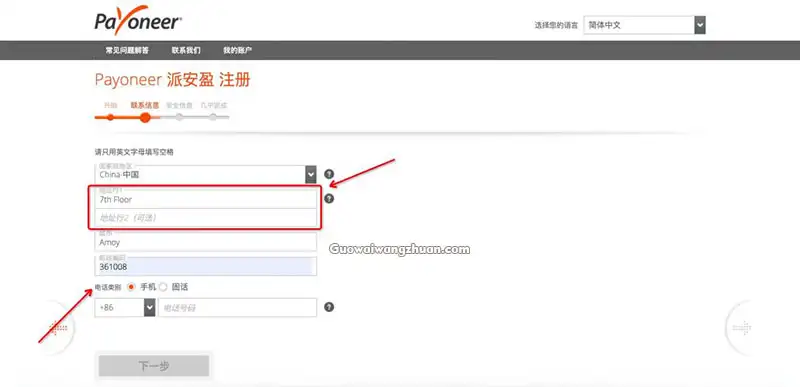This screenshot has height=387, width=800.
Task: Select the final registration step marker
Action: click(x=213, y=117)
